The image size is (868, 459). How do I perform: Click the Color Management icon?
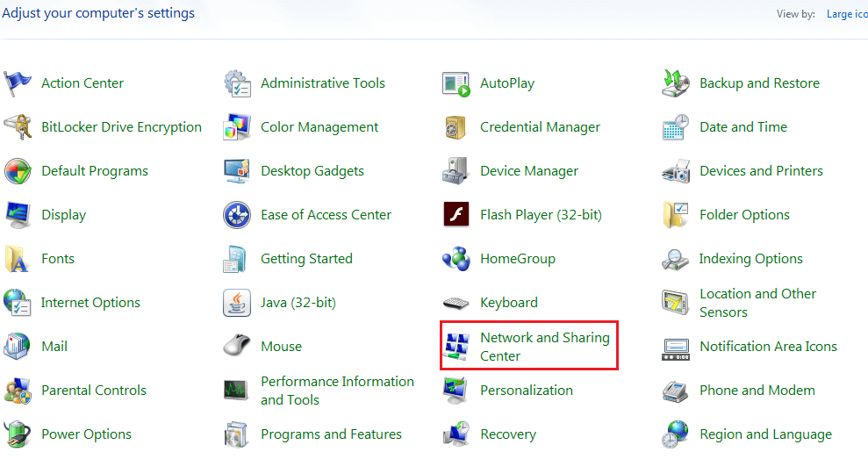click(x=237, y=127)
